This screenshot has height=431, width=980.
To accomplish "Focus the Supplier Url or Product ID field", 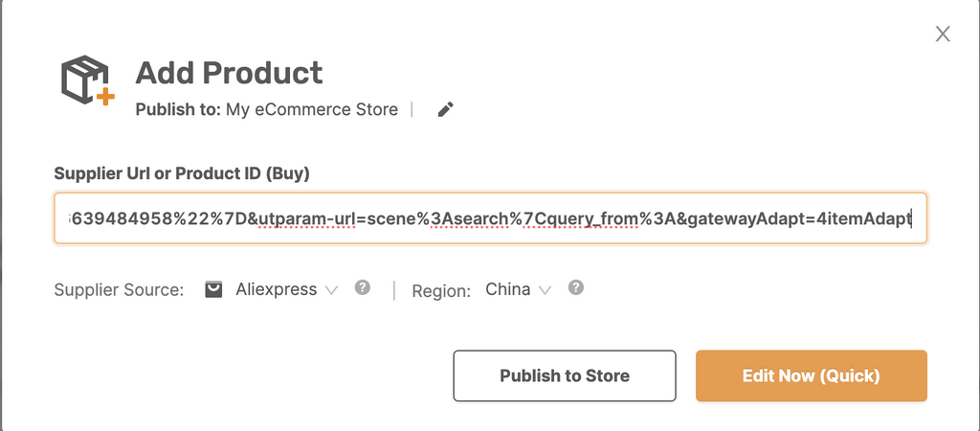I will click(491, 218).
